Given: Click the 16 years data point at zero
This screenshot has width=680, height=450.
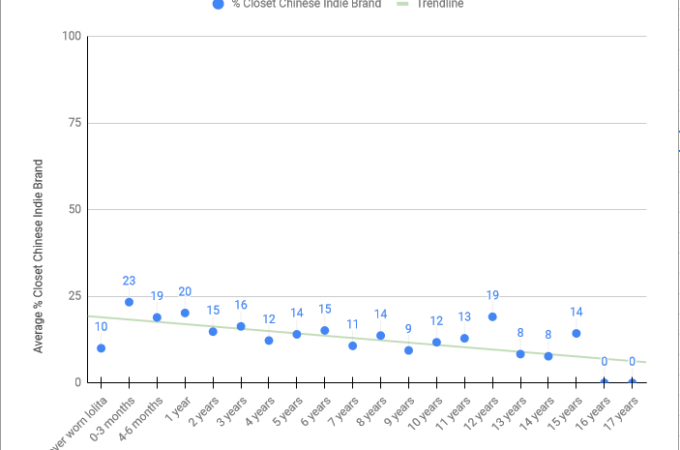Looking at the screenshot, I should coord(604,382).
